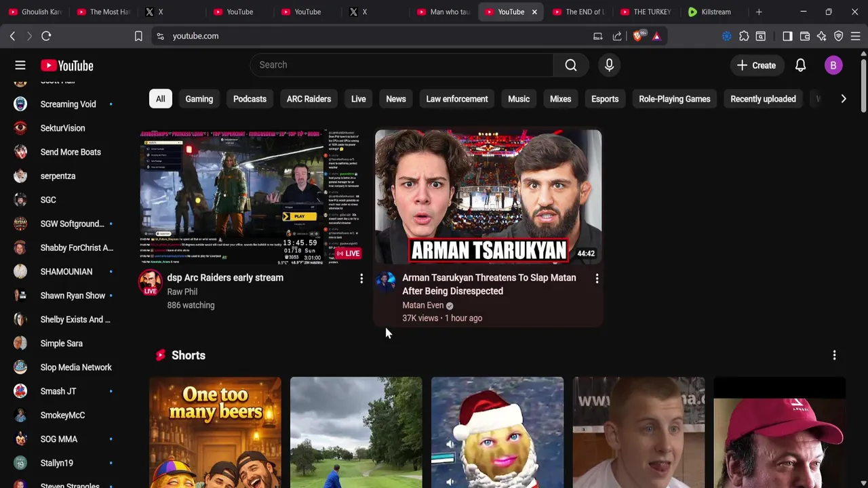Click the YouTube search input field

pyautogui.click(x=401, y=65)
